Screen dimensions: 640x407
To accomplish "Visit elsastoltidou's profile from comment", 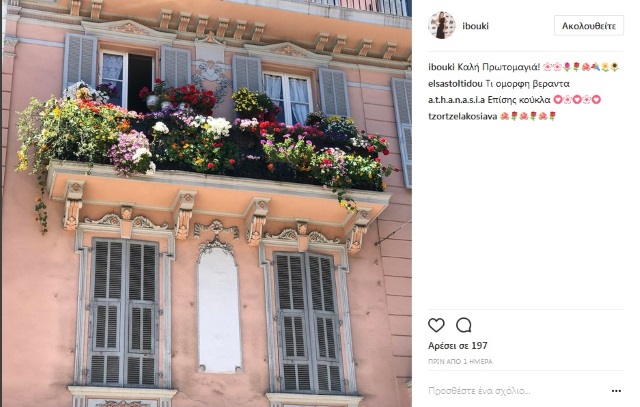I will pos(455,84).
